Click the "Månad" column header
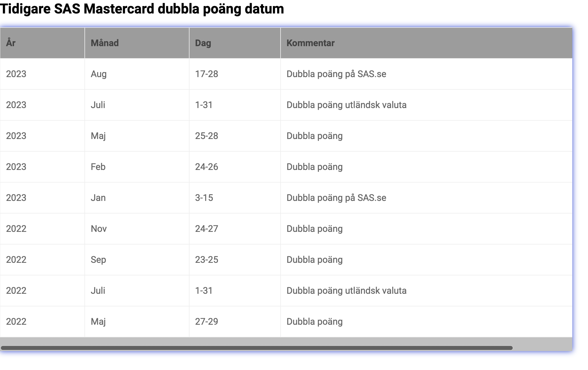 click(104, 43)
